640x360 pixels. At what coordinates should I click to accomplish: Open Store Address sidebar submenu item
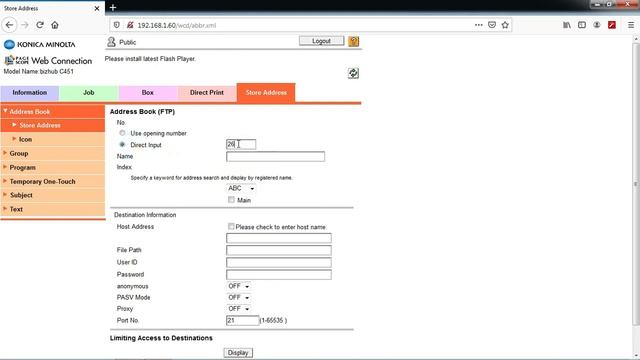(53, 125)
